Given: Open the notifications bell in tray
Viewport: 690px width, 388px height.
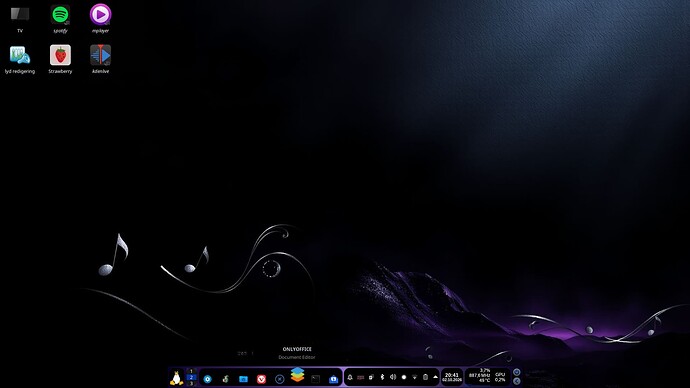Looking at the screenshot, I should click(x=350, y=377).
